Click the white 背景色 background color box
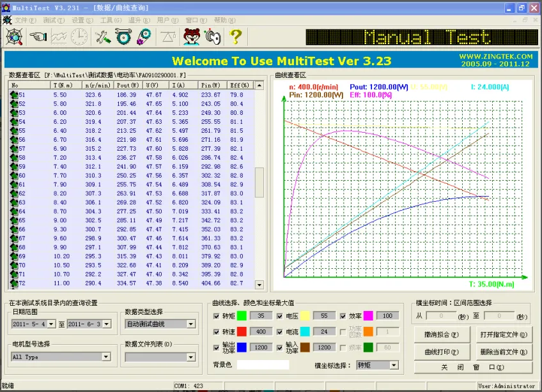The image size is (542, 392). pyautogui.click(x=263, y=365)
